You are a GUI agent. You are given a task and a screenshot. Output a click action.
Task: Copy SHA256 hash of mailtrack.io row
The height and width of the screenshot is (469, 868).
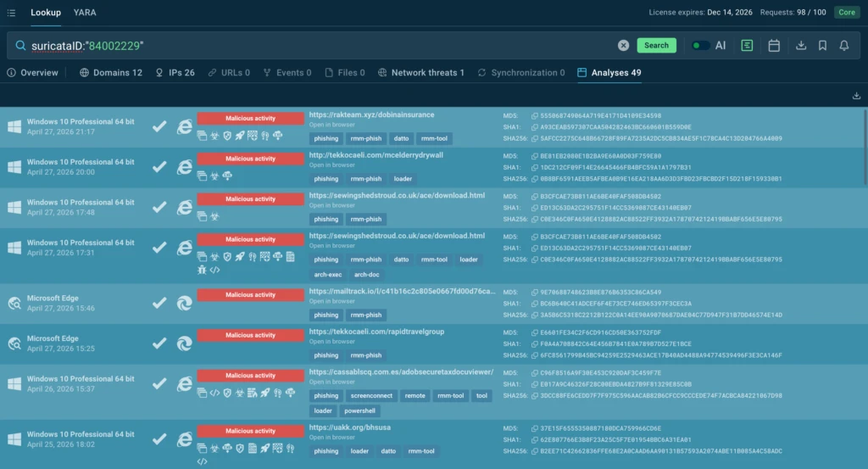535,315
